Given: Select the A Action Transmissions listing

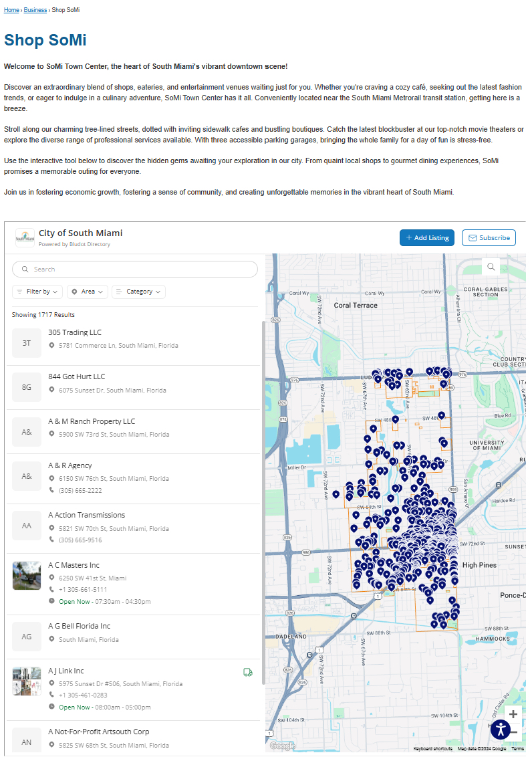Looking at the screenshot, I should click(x=86, y=515).
